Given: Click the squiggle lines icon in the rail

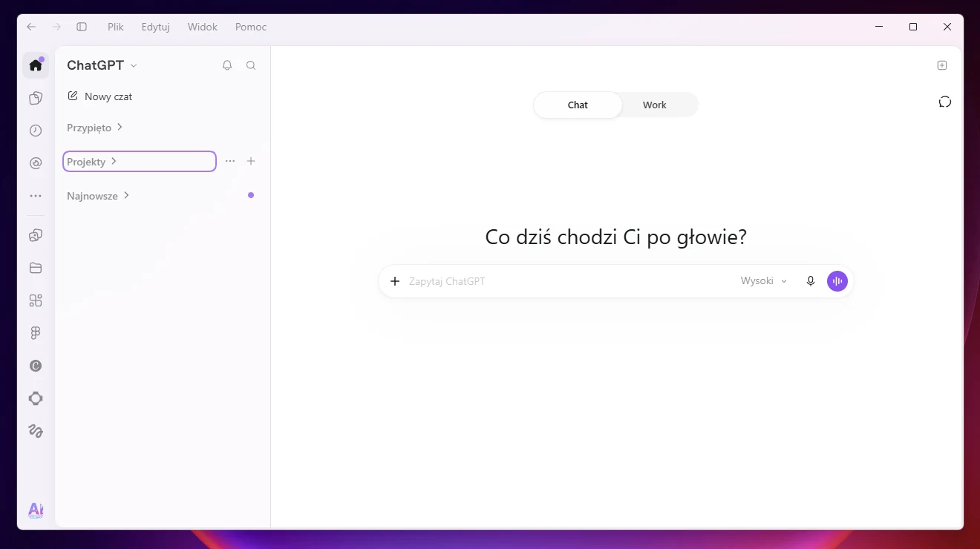Looking at the screenshot, I should click(36, 431).
